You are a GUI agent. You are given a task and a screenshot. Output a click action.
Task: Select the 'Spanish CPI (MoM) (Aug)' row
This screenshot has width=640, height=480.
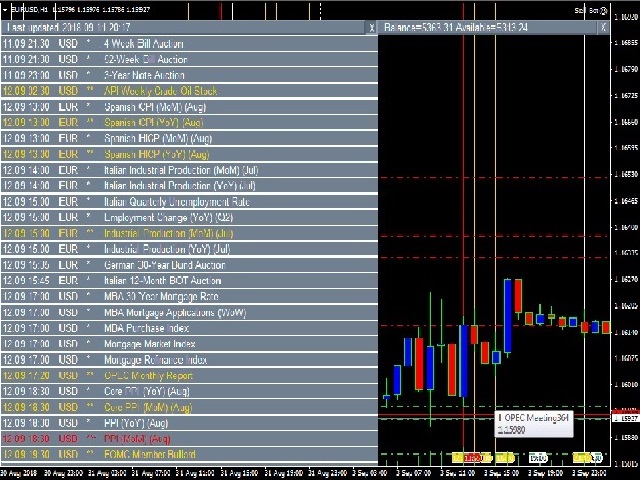(x=189, y=107)
